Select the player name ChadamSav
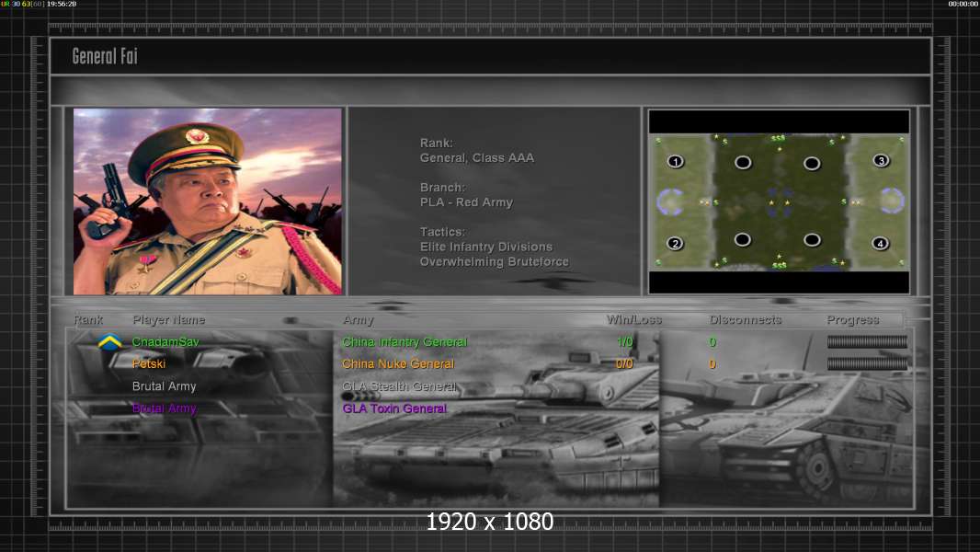Viewport: 980px width, 552px height. [x=165, y=342]
